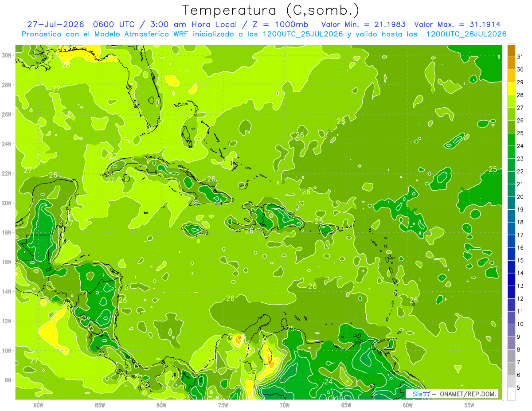
Task: Click the '22N' latitude axis label
Action: coord(7,173)
